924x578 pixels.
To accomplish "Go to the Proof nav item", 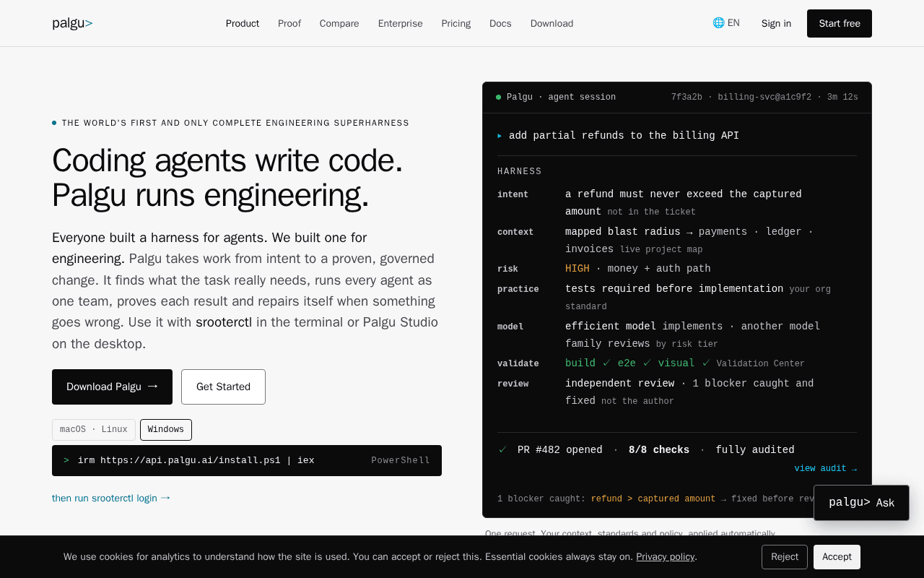I will [289, 23].
